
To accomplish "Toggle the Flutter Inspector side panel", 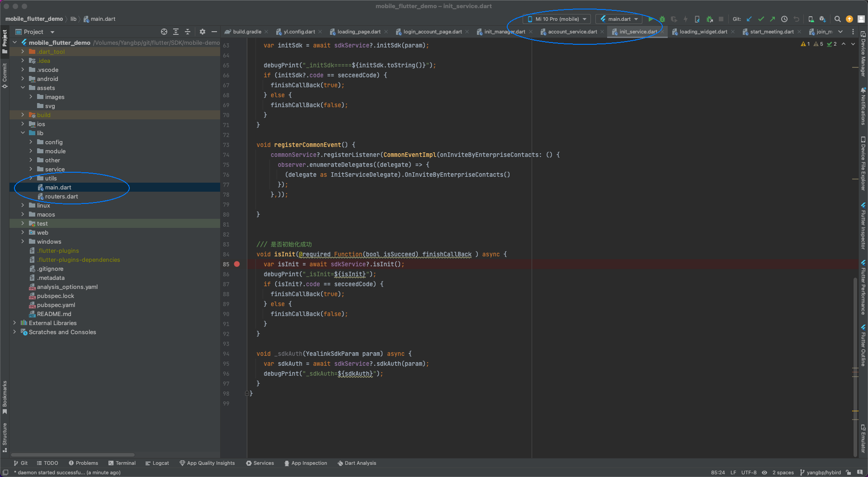I will pos(863,226).
